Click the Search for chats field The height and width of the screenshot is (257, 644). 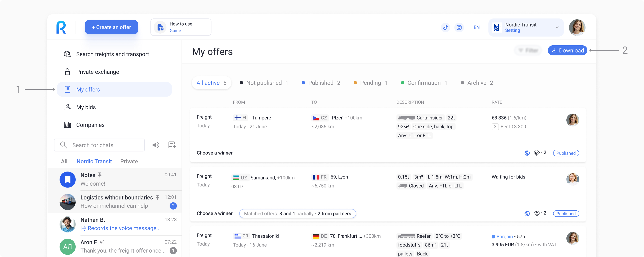click(x=99, y=145)
